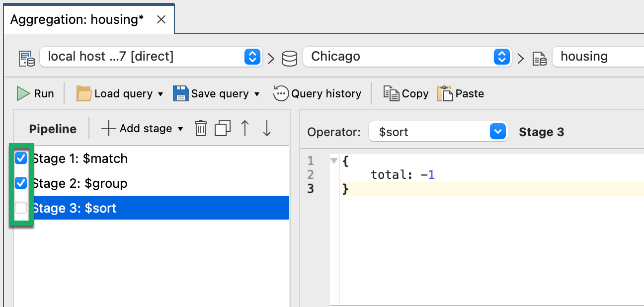Disable the Stage 2: $group checkbox

[21, 183]
